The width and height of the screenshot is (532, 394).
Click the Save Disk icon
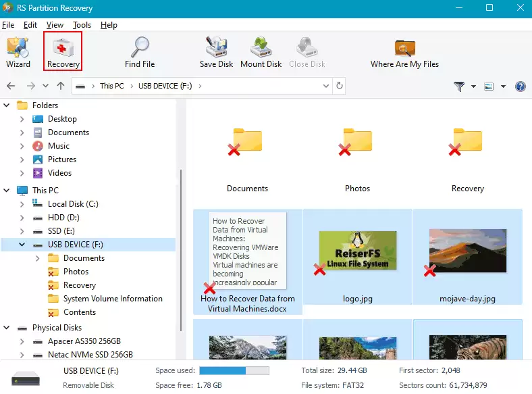tap(216, 52)
